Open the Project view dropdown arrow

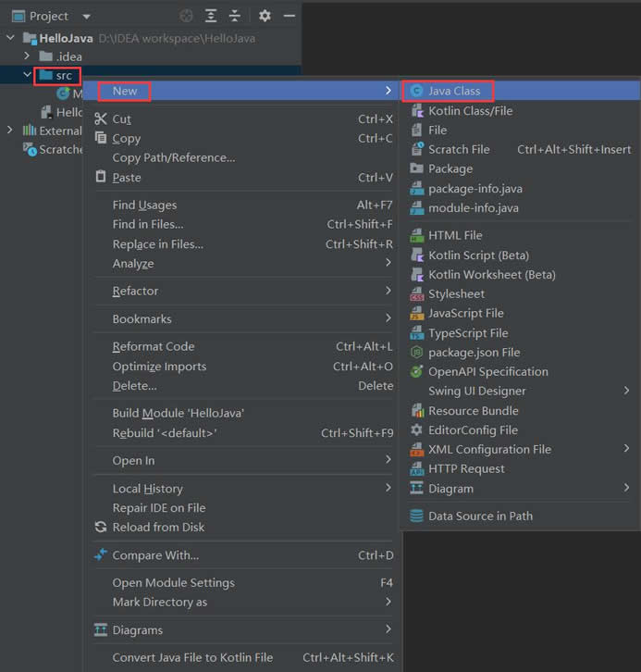[x=87, y=17]
